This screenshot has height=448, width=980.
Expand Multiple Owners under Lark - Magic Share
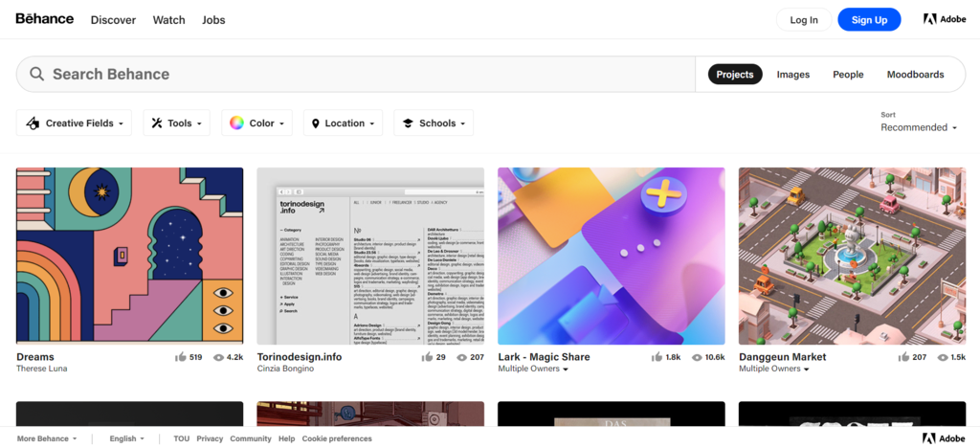coord(533,369)
